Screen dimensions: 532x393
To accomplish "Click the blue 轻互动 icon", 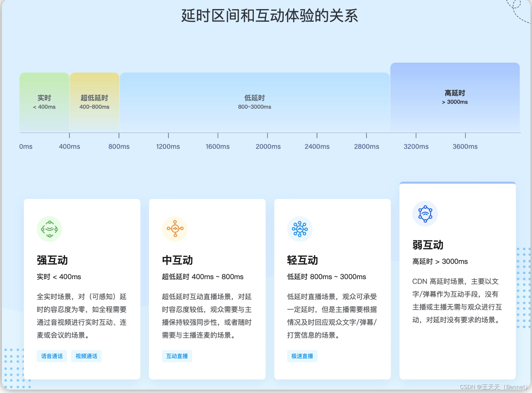I will (300, 229).
